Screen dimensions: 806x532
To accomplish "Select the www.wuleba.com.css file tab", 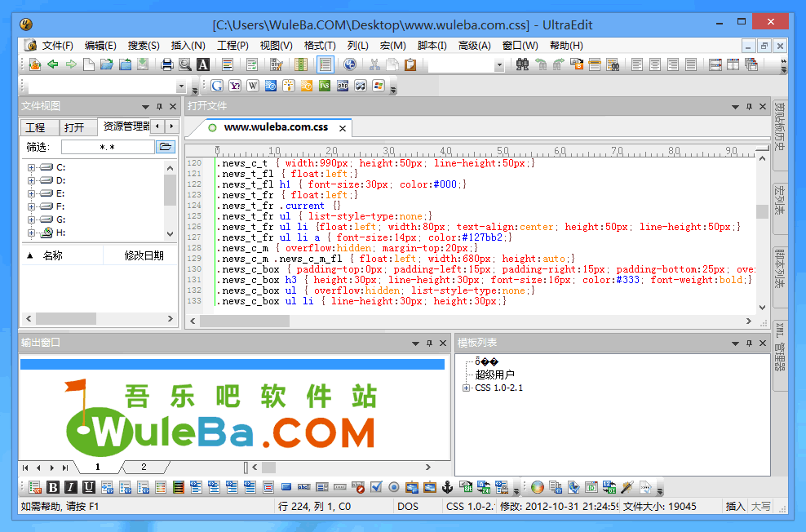I will click(276, 127).
